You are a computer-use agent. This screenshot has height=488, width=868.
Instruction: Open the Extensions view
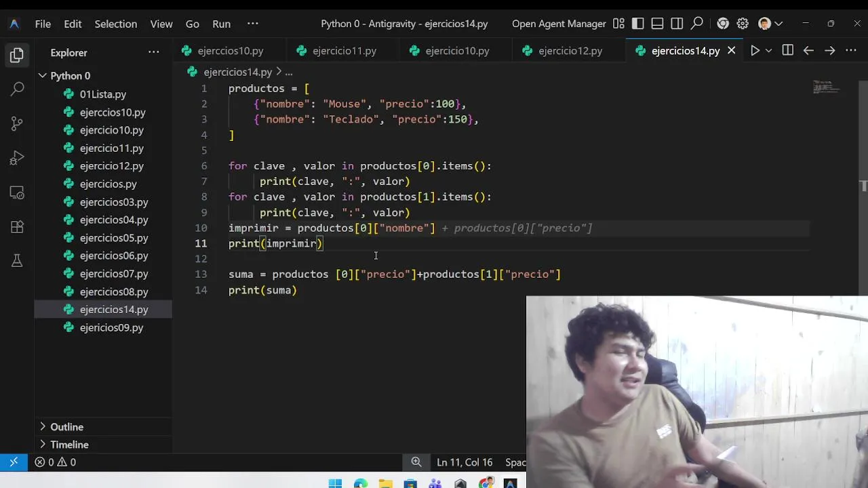17,227
